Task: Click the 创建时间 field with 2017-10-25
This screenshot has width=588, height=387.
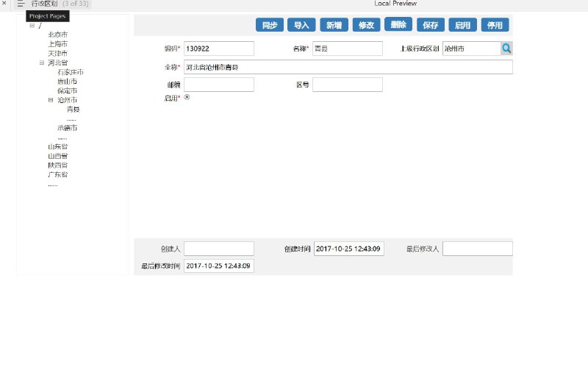Action: (348, 249)
